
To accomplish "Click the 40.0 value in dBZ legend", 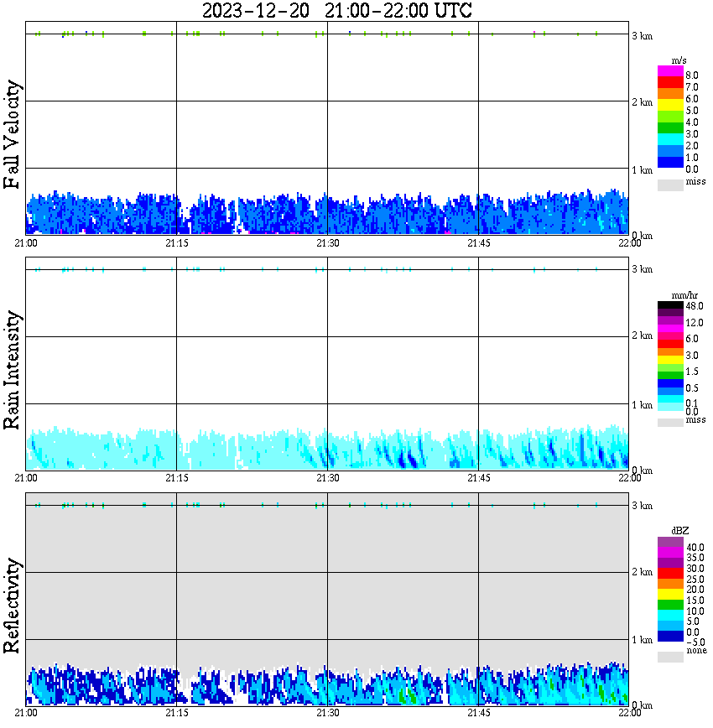I will (x=695, y=548).
